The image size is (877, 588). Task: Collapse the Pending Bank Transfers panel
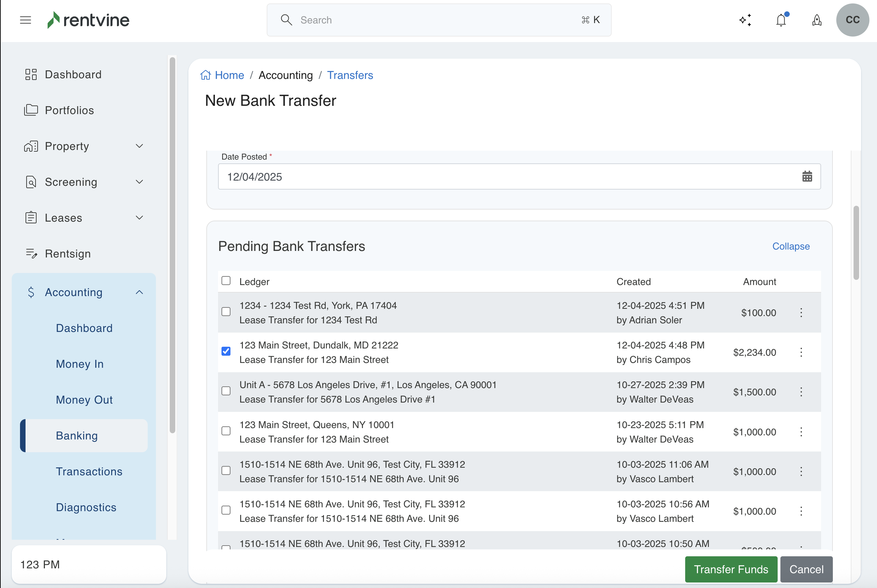(x=791, y=246)
